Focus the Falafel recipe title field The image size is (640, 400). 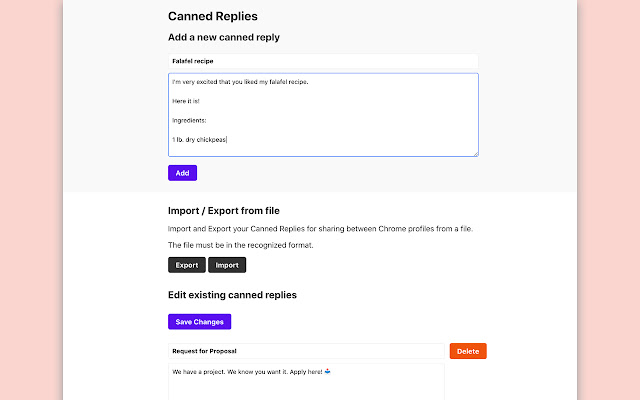click(323, 61)
